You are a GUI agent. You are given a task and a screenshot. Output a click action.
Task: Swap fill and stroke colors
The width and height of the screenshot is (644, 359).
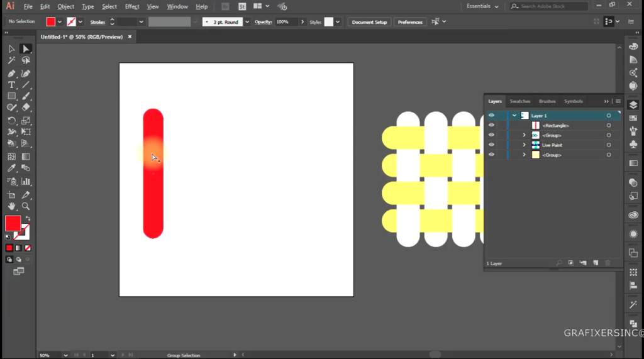(28, 218)
